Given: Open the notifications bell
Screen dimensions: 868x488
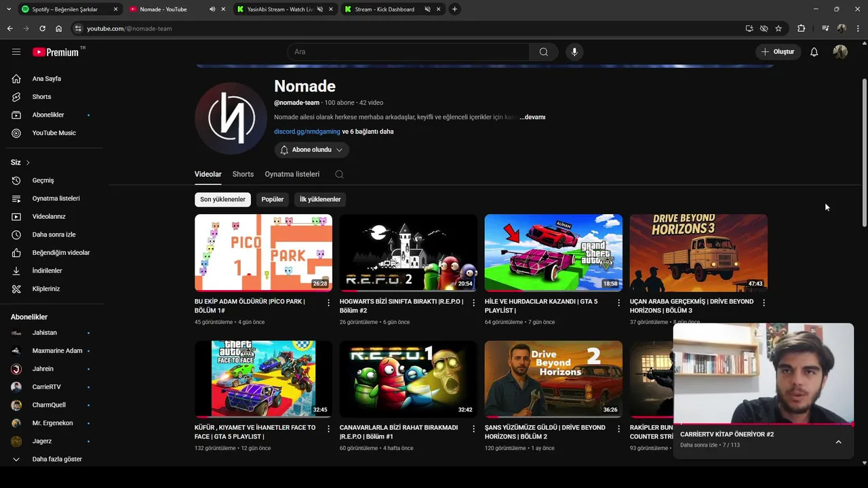Looking at the screenshot, I should click(814, 52).
